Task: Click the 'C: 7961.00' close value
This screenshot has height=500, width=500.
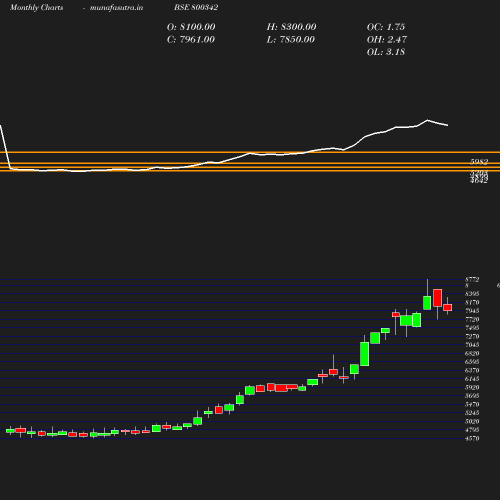Action: coord(191,39)
